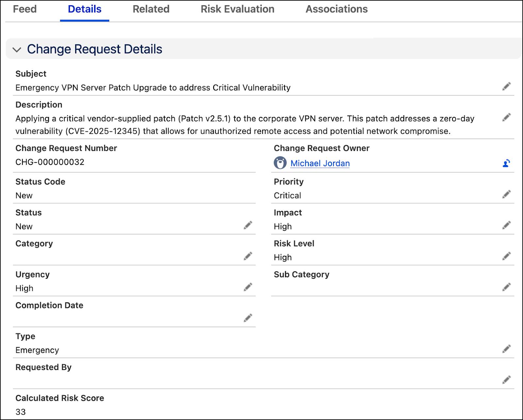The image size is (523, 420).
Task: Click the Change Request Number label
Action: [x=66, y=148]
